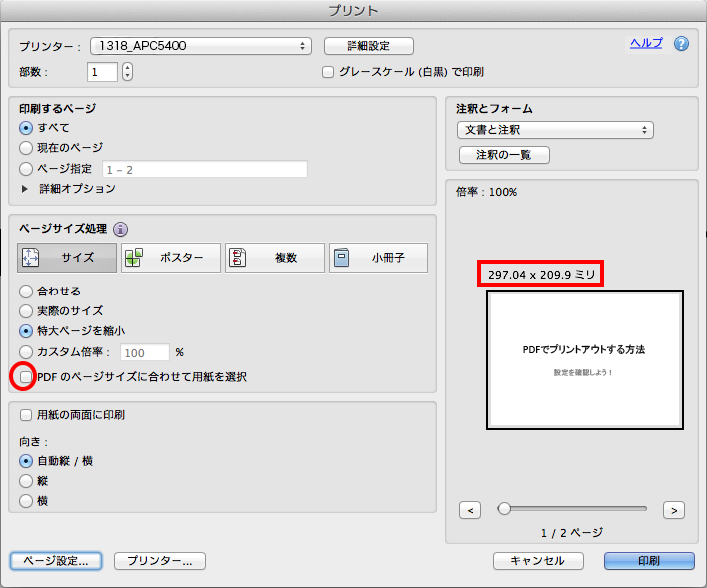The image size is (707, 588).
Task: Check PDF page size paper selection box
Action: (26, 377)
